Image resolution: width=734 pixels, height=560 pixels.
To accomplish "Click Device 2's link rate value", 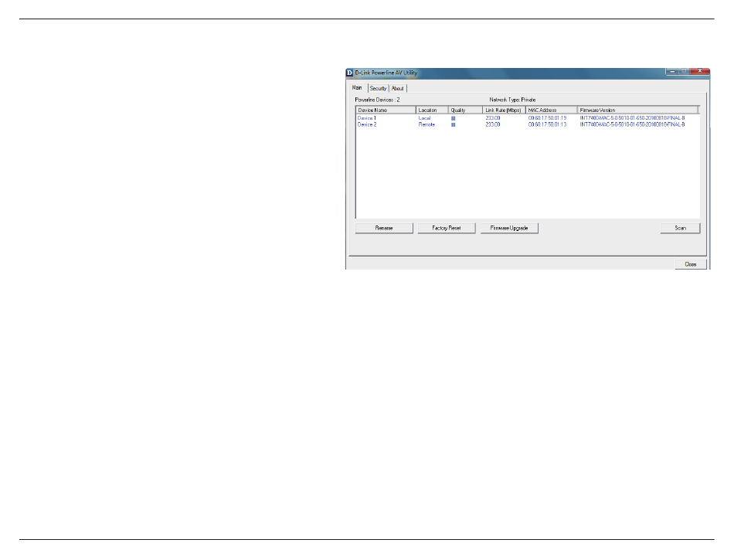I will [x=492, y=124].
